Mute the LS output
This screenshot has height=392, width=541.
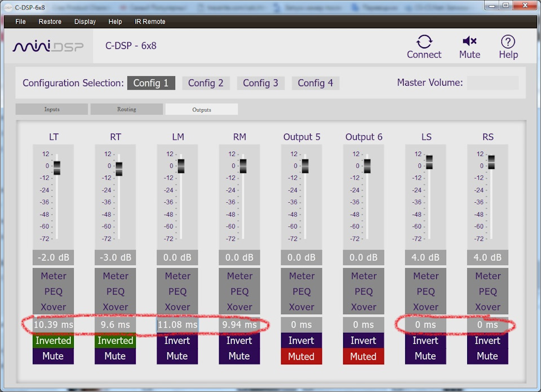(425, 356)
